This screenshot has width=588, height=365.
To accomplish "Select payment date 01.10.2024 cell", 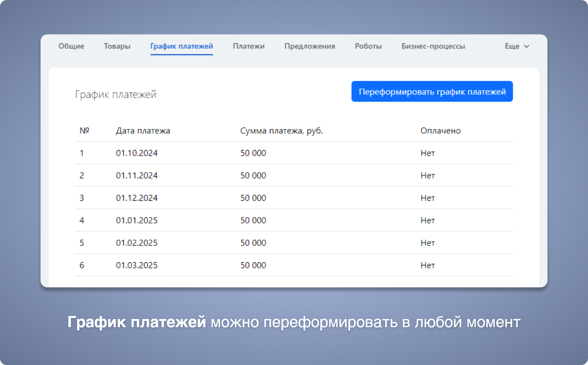I will tap(137, 153).
